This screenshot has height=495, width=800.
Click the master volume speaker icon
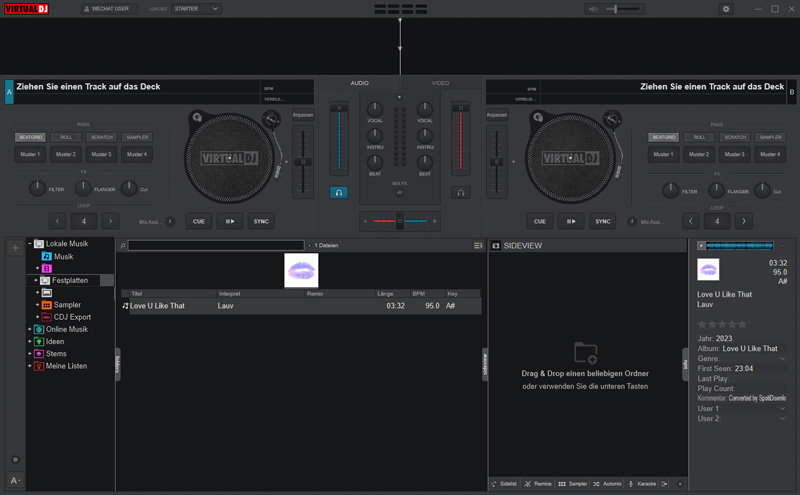593,9
